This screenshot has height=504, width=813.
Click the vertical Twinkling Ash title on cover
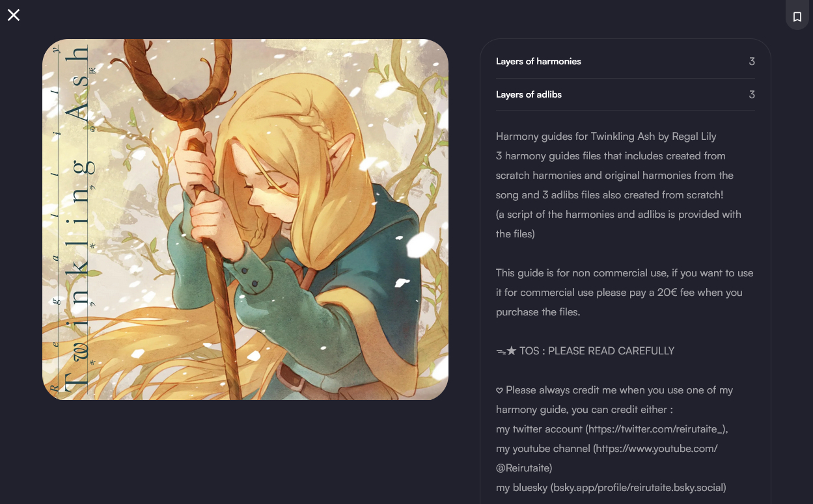coord(78,218)
